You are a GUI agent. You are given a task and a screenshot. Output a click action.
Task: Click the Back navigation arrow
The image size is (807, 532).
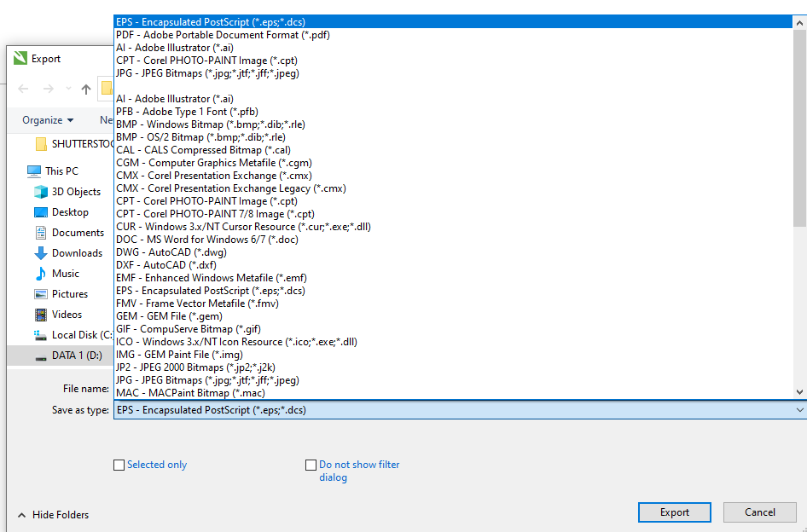23,89
